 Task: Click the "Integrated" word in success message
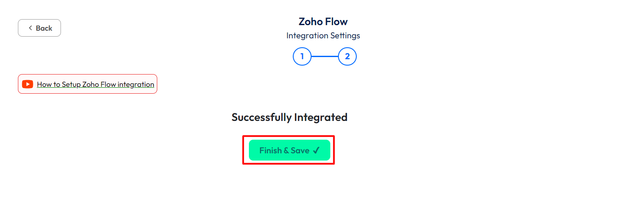(321, 118)
